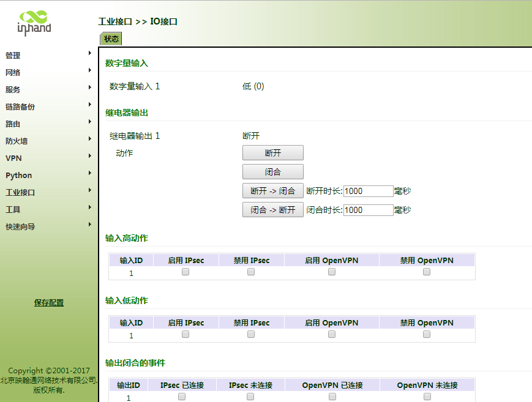Switch to the 状态 tab
The width and height of the screenshot is (532, 402).
click(x=111, y=39)
